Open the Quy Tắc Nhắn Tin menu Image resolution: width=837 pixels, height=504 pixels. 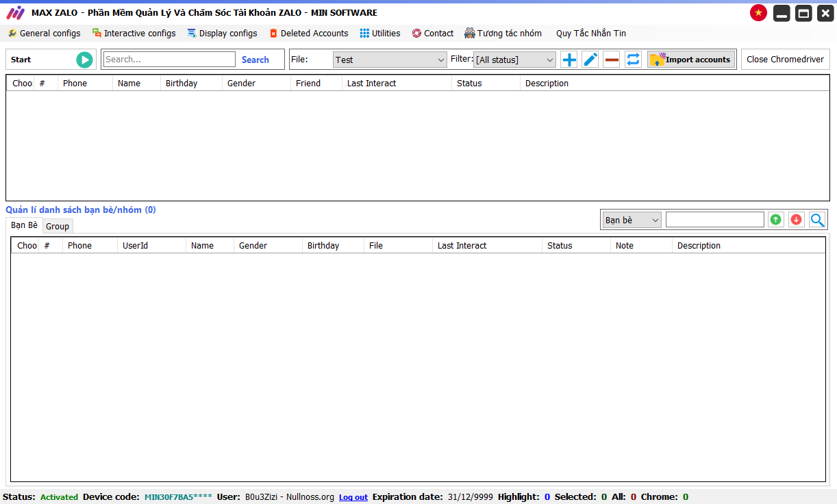[x=591, y=33]
